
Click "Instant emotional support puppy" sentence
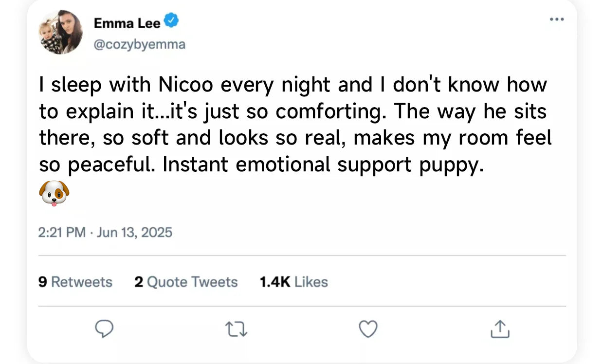tap(324, 164)
